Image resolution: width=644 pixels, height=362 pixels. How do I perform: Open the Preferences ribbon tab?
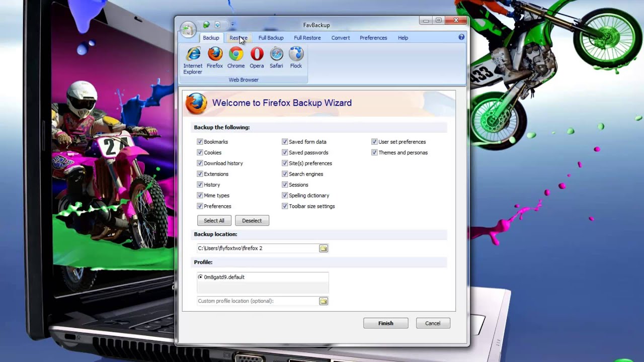pyautogui.click(x=373, y=38)
